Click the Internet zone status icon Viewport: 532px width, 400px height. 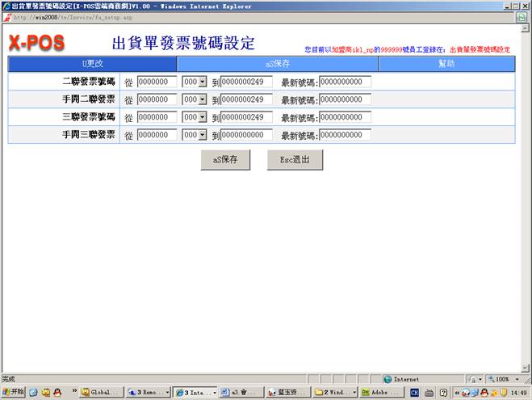click(388, 378)
